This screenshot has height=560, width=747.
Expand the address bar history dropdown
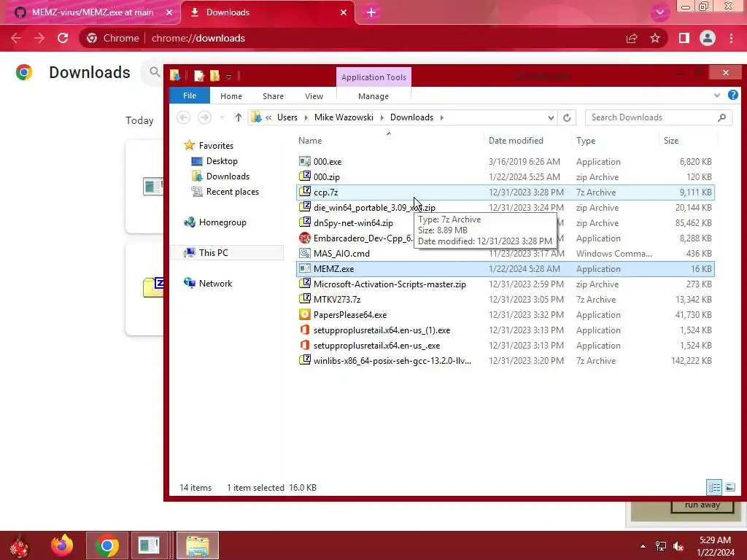click(x=551, y=117)
